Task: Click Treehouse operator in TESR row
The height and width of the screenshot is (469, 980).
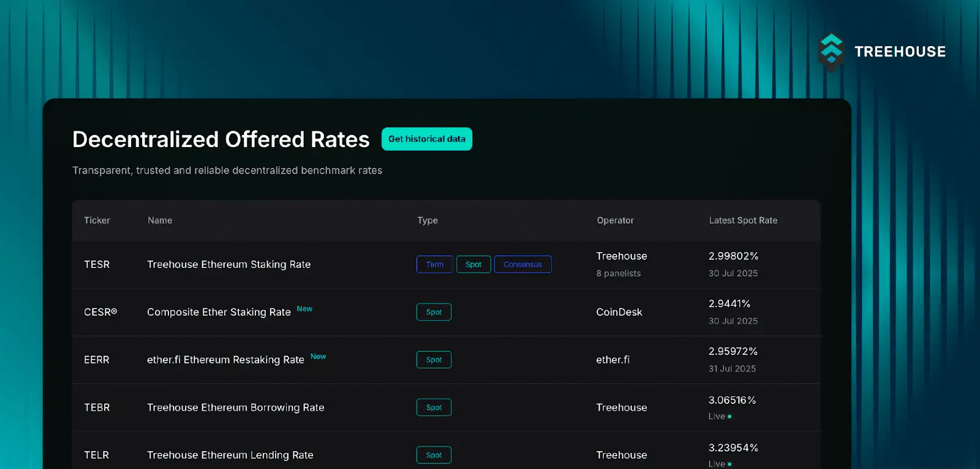Action: click(x=622, y=256)
